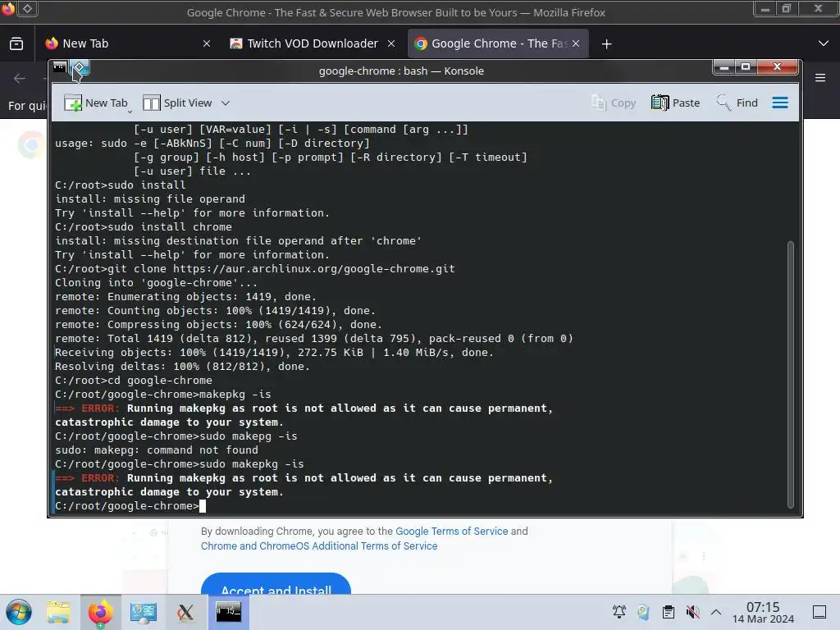Open Google Terms of Service link
Viewport: 840px width, 630px height.
click(x=452, y=531)
